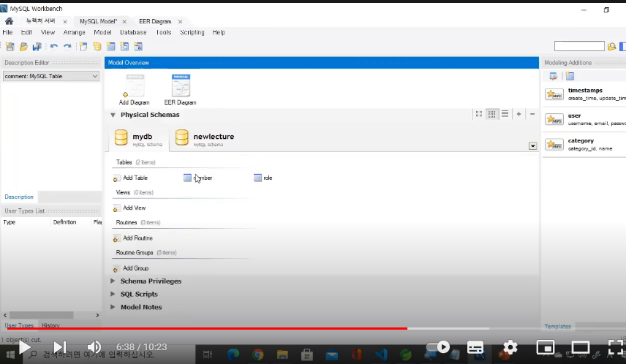The width and height of the screenshot is (626, 364).
Task: Switch to the EER Diagram tab
Action: point(155,21)
